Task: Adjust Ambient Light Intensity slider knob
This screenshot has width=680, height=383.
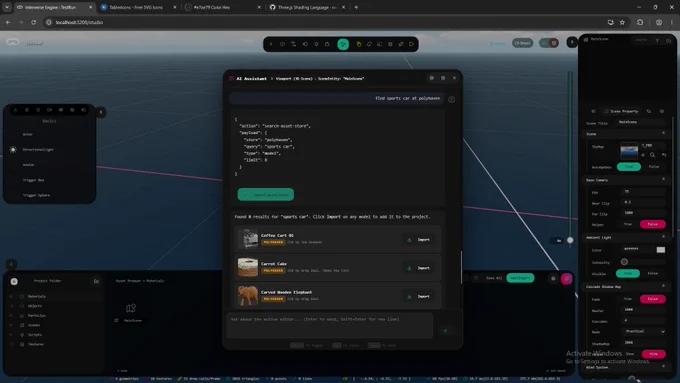Action: (x=624, y=262)
